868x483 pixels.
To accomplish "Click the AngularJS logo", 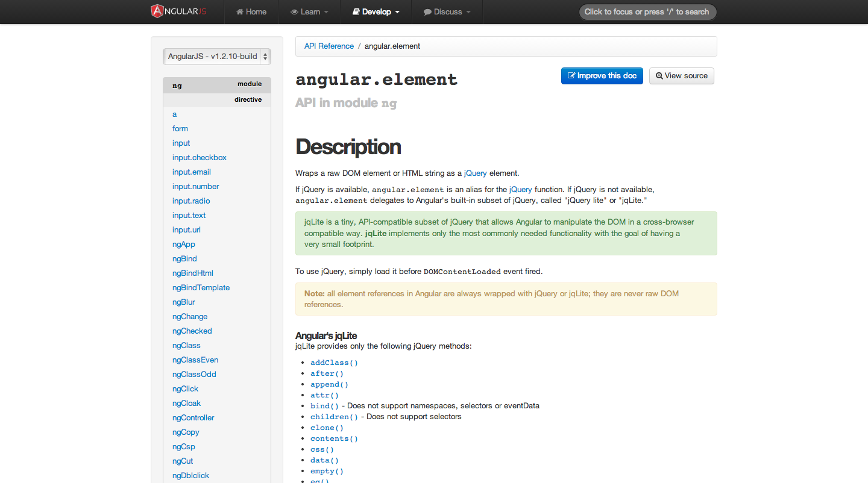I will [179, 11].
